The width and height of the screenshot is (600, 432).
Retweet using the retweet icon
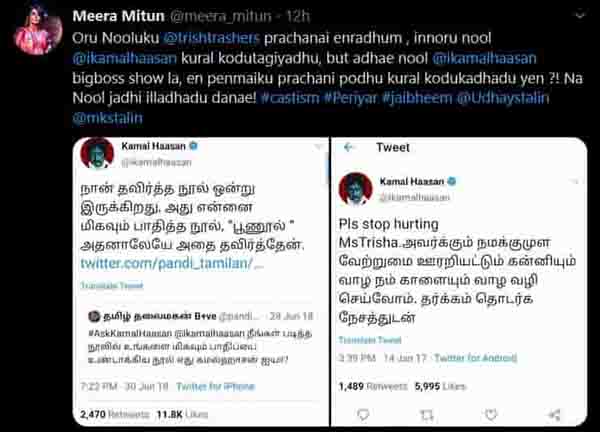click(427, 414)
